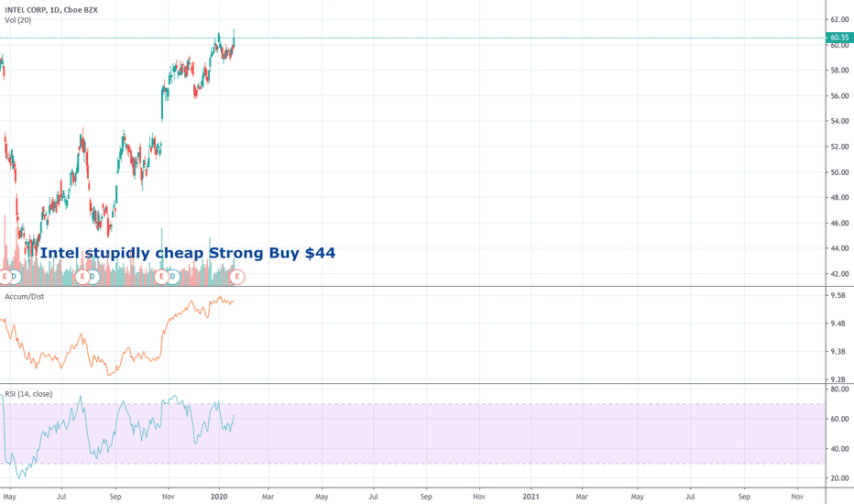Click the dividend D marker beside Nov 2019
Image resolution: width=854 pixels, height=504 pixels.
tap(172, 277)
